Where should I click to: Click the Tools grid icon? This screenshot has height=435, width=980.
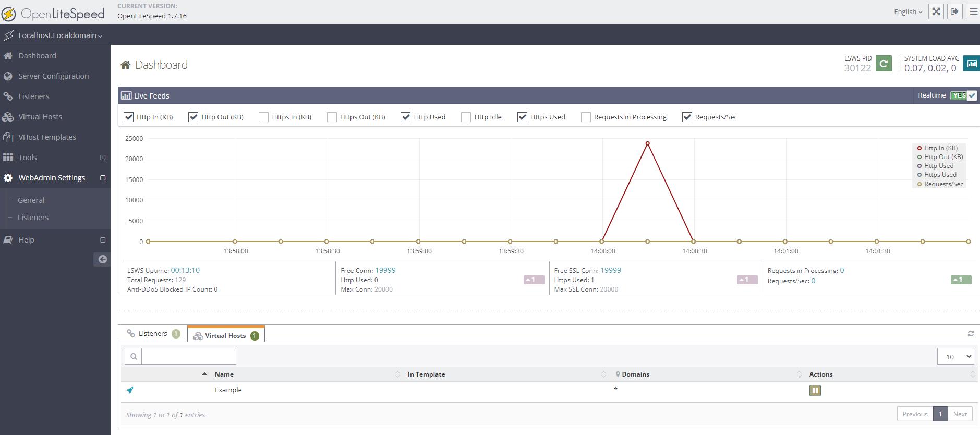[x=8, y=158]
